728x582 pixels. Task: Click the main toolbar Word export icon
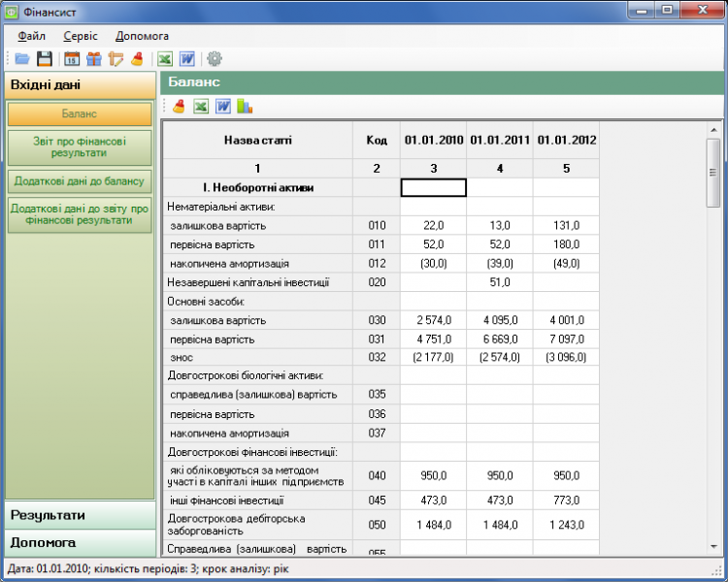pyautogui.click(x=186, y=59)
